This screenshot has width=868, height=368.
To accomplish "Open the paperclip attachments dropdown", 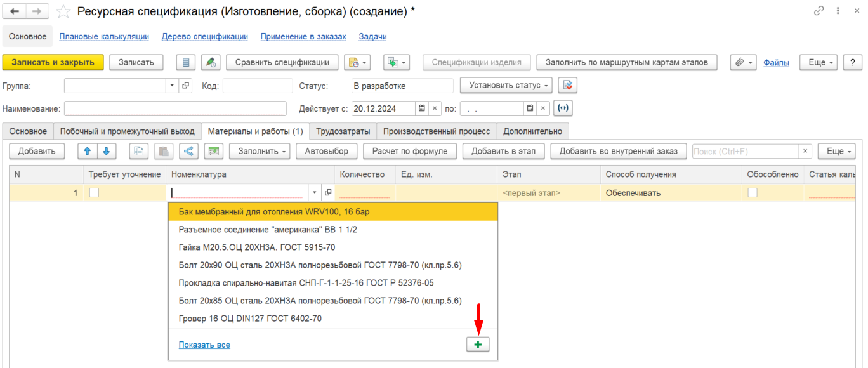I will pyautogui.click(x=744, y=62).
